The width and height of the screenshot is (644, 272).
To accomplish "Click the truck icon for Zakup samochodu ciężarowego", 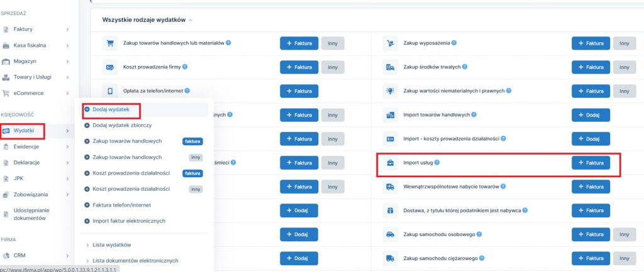I will pyautogui.click(x=390, y=258).
